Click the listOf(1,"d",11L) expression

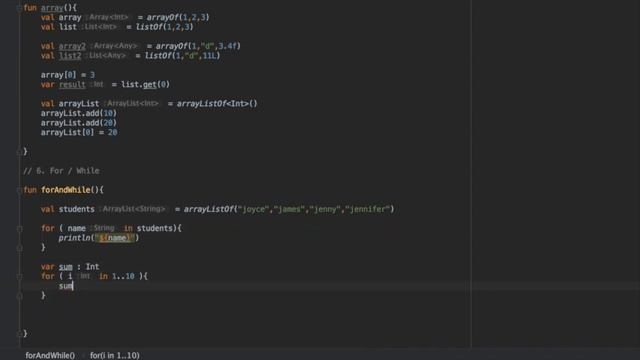[183, 56]
